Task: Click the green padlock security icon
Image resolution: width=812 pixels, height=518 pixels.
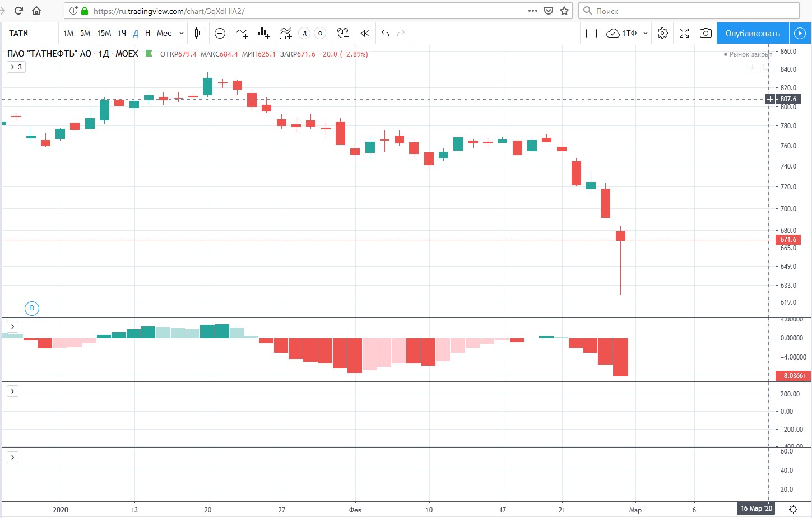Action: 85,11
